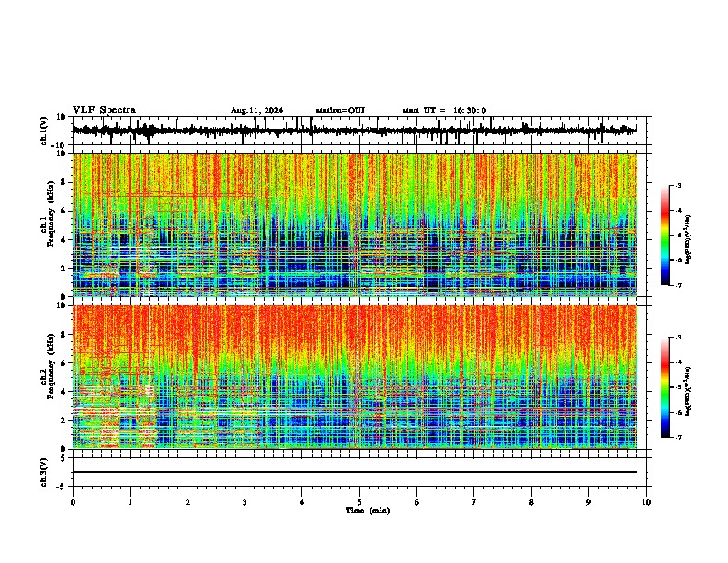728x563 pixels.
Task: Click the ch.2 color bar log(PSD) unit label
Action: pyautogui.click(x=688, y=391)
